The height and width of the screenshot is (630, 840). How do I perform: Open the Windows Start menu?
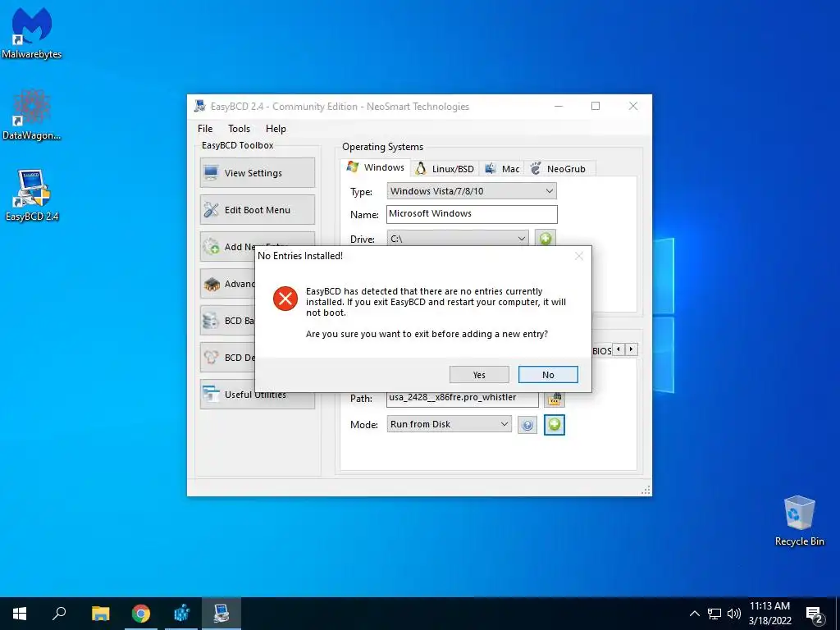coord(20,614)
